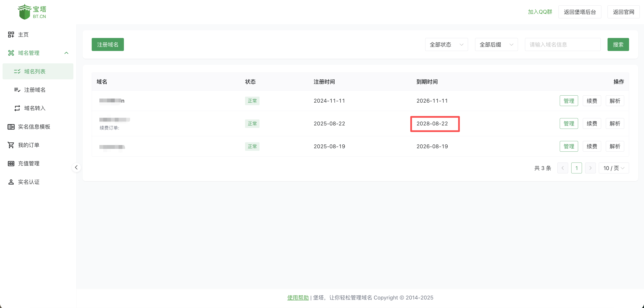Expand the 全部后缀 suffix dropdown
Viewport: 644px width, 308px height.
[x=496, y=44]
